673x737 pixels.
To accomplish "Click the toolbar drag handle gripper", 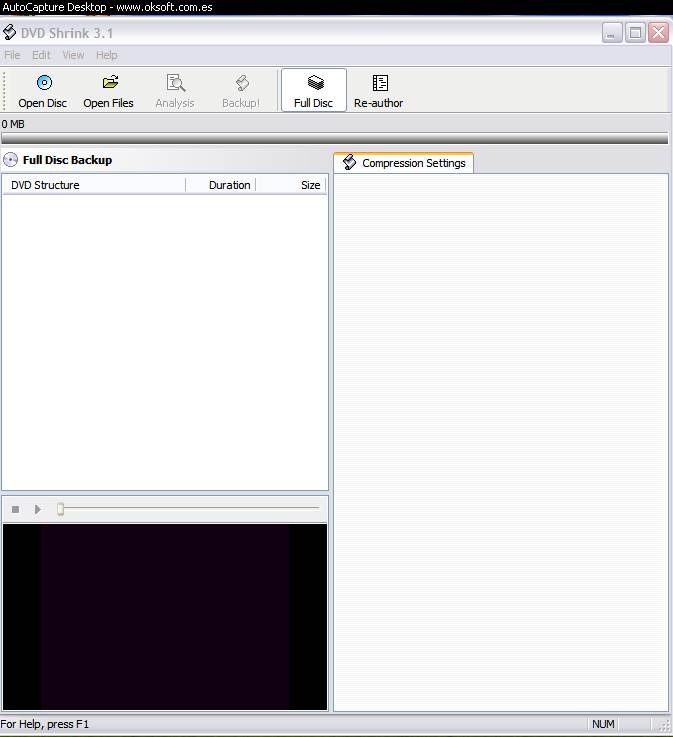I will pos(4,91).
